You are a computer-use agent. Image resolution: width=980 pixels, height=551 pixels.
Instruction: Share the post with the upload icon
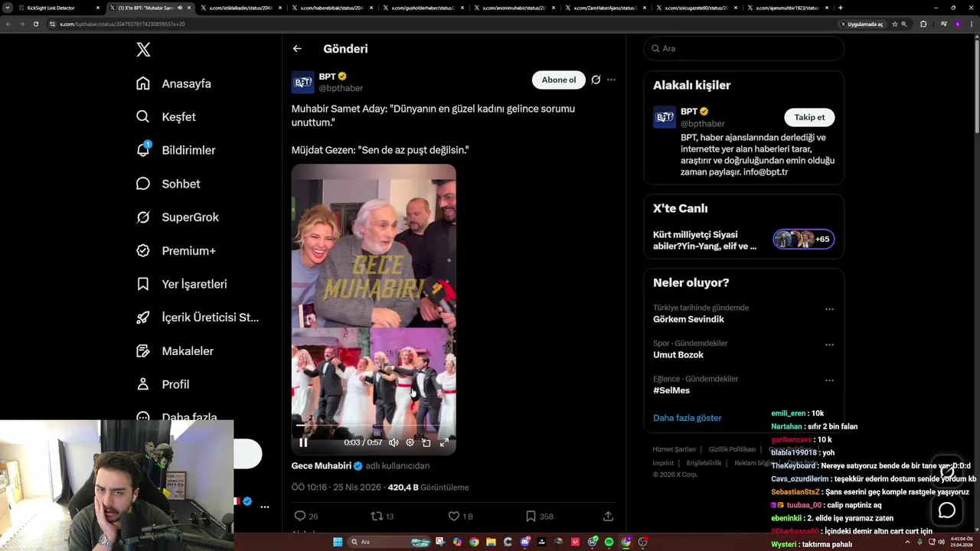pyautogui.click(x=608, y=517)
